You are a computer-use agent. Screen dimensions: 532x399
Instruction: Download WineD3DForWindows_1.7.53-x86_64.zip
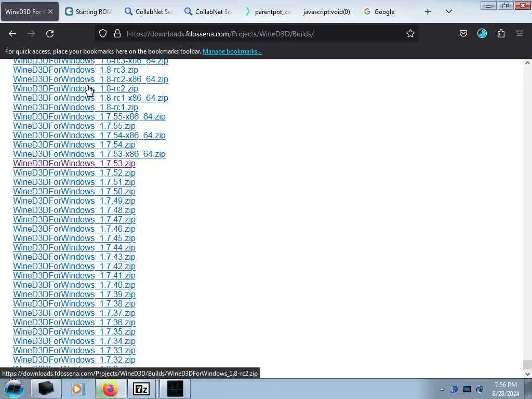[x=89, y=154]
